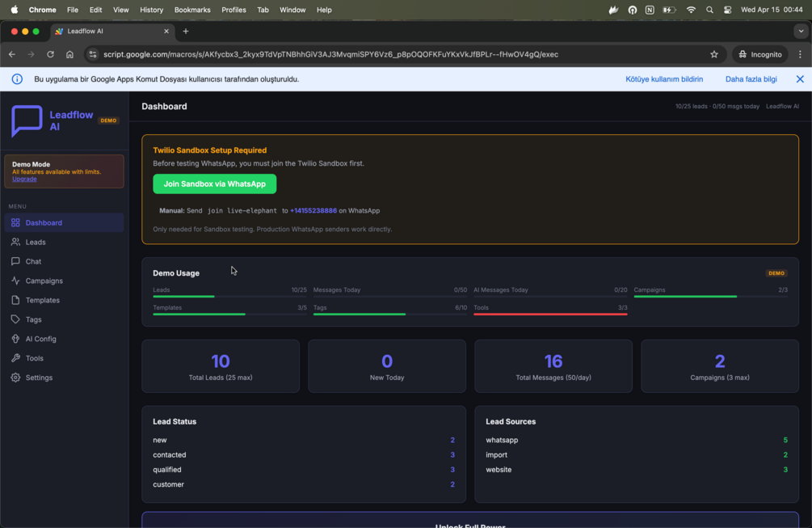Viewport: 812px width, 528px height.
Task: Open the Tools page
Action: click(64, 358)
